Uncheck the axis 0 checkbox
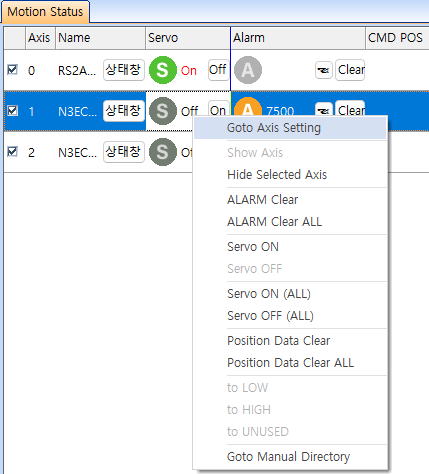 (12, 70)
